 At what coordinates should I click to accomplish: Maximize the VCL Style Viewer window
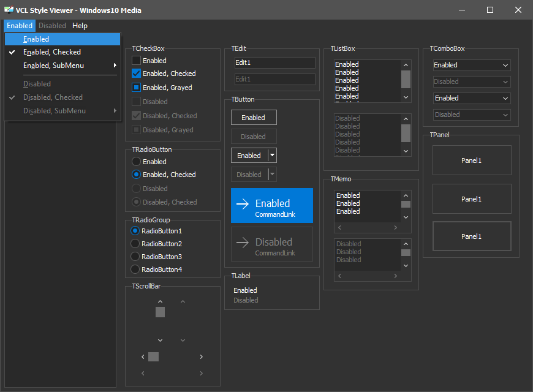point(490,10)
